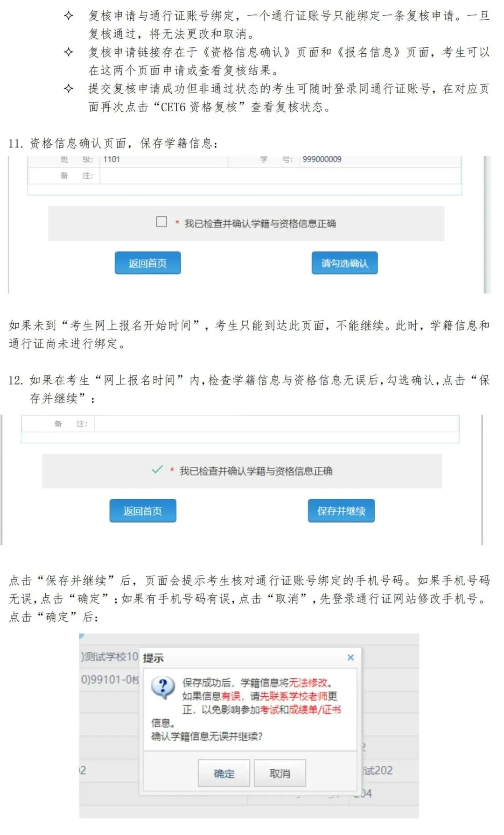Click the 学号 field showing 999000009
The width and height of the screenshot is (504, 835).
tap(380, 160)
